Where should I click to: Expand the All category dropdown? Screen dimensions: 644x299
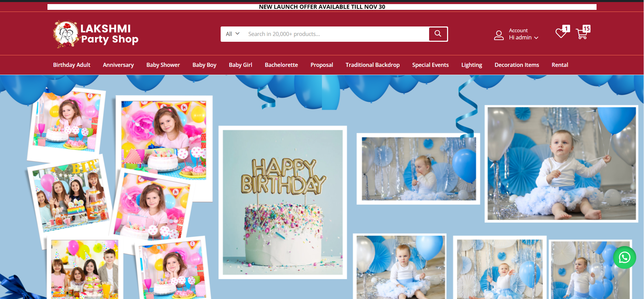233,34
